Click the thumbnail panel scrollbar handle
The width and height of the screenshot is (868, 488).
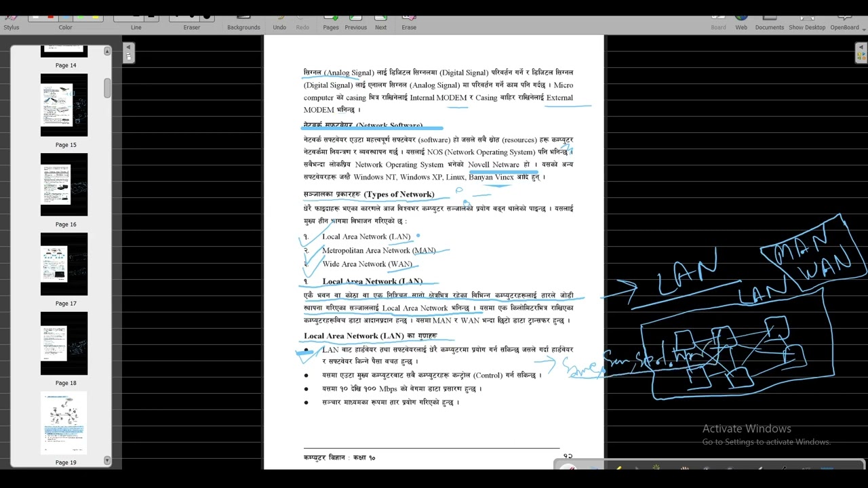107,88
